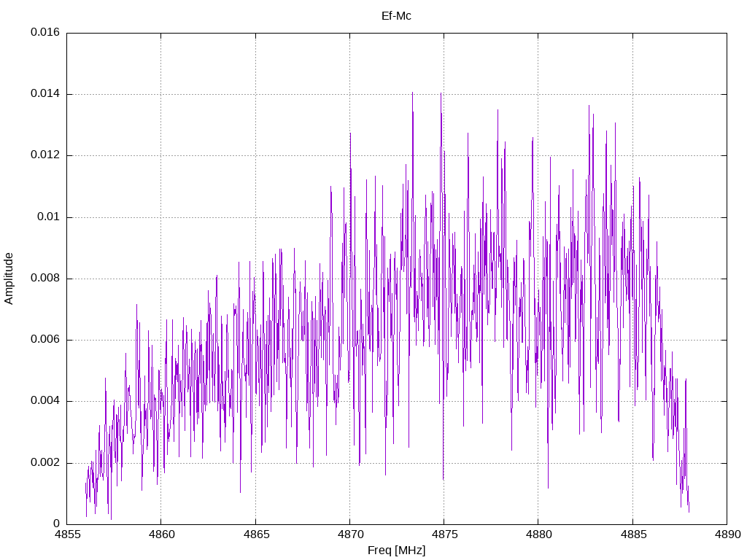Viewport: 747px width, 560px height.
Task: Click the x-axis tick label 4865
Action: [x=256, y=534]
